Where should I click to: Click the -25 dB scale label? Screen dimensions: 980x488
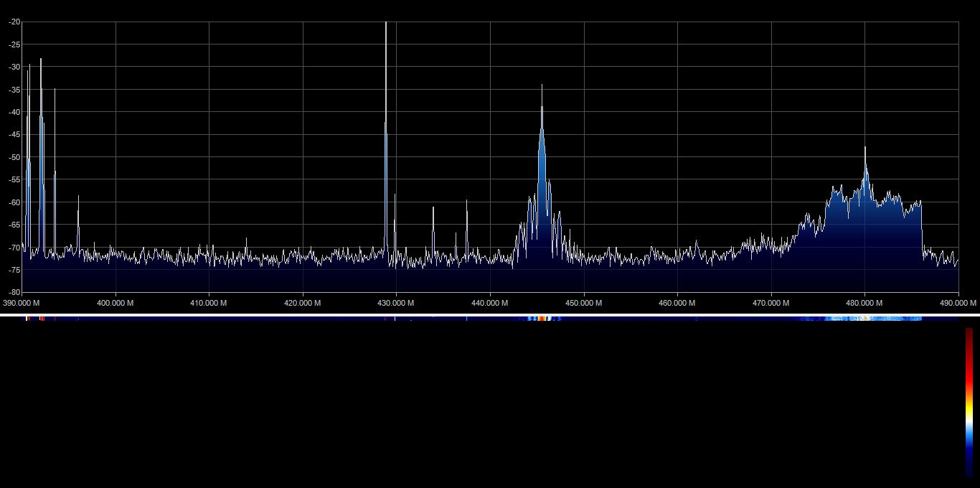[x=14, y=44]
